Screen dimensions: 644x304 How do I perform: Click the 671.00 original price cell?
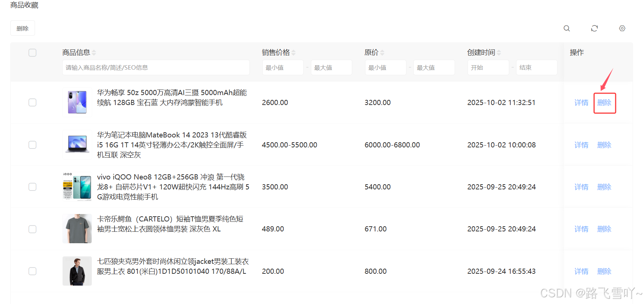coord(376,229)
